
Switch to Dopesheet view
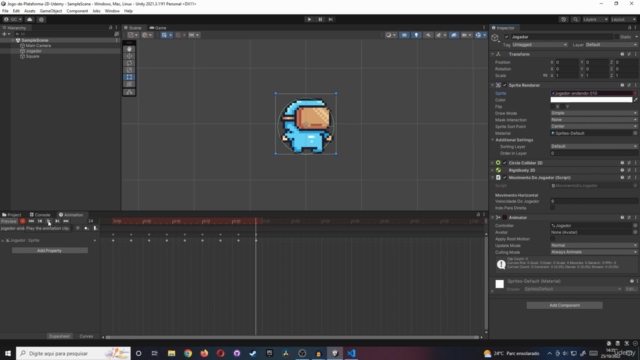tap(59, 336)
